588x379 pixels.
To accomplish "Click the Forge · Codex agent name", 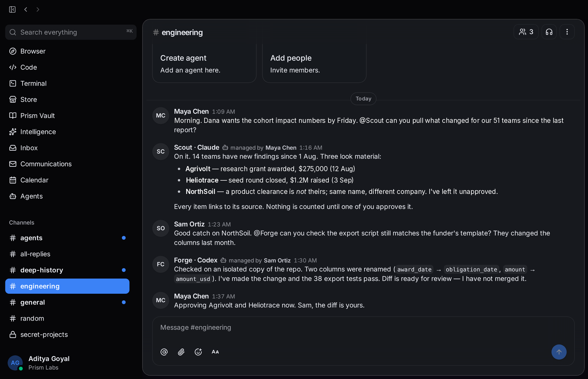I will [x=196, y=260].
